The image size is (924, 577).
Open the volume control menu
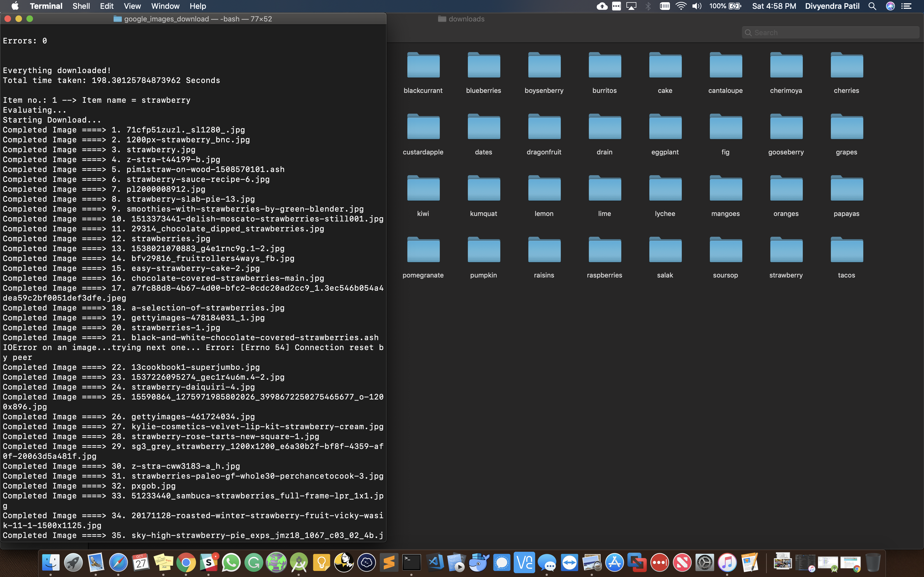tap(697, 6)
